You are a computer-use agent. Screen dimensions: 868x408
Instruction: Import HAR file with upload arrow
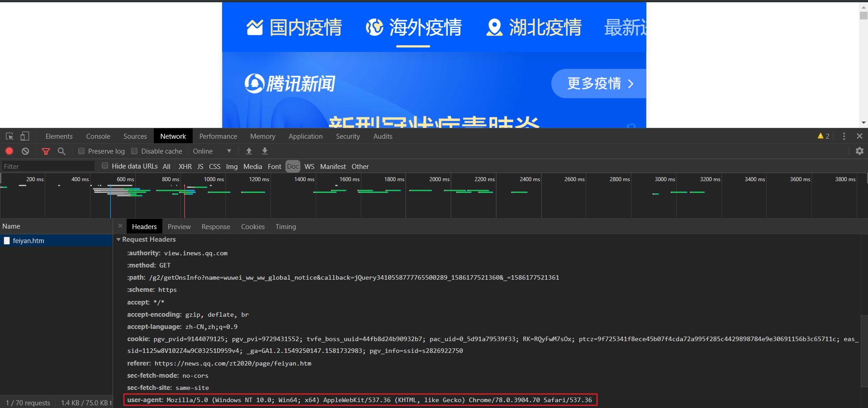(249, 151)
